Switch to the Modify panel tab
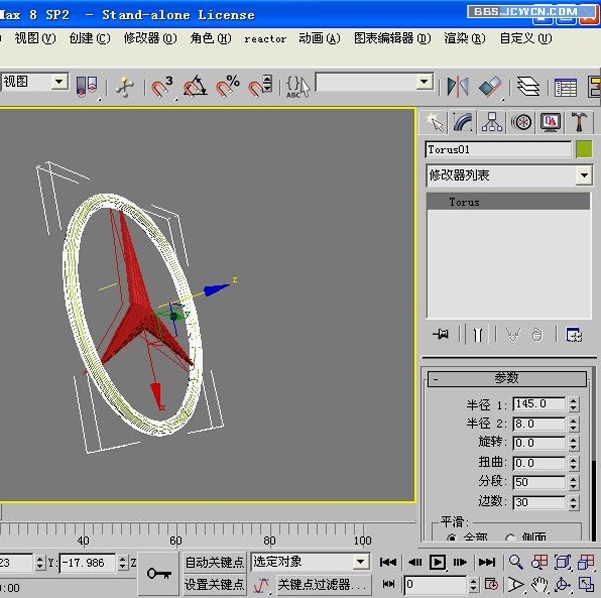 point(463,123)
